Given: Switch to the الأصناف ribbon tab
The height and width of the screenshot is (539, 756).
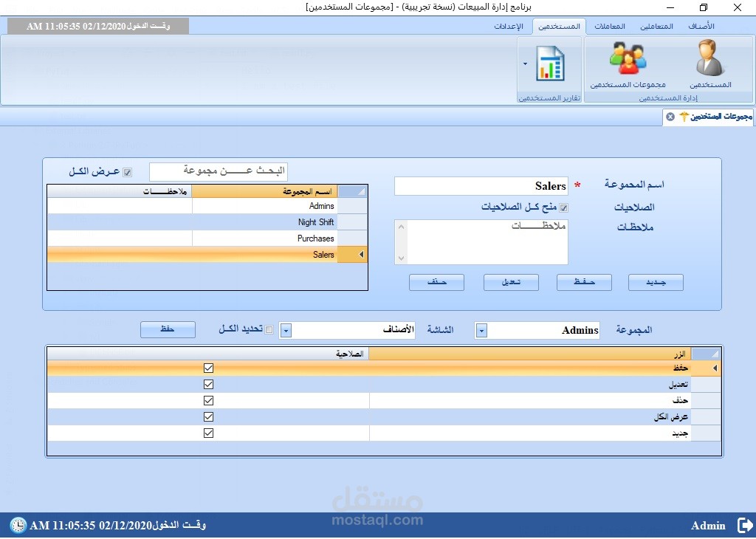Looking at the screenshot, I should (701, 26).
